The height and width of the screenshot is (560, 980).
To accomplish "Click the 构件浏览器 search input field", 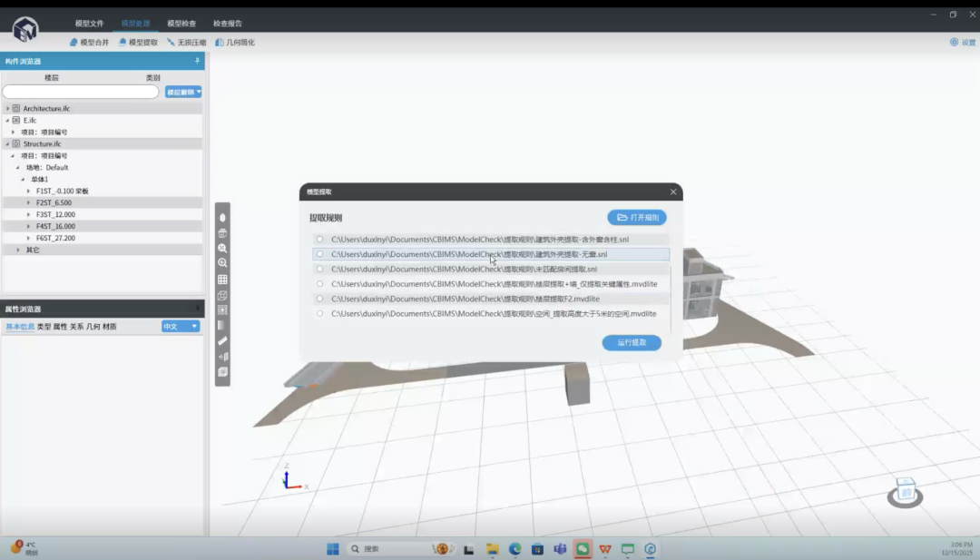I will pyautogui.click(x=81, y=92).
